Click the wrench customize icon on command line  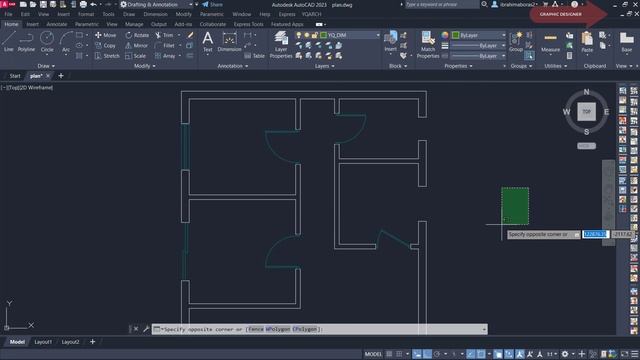pos(146,329)
